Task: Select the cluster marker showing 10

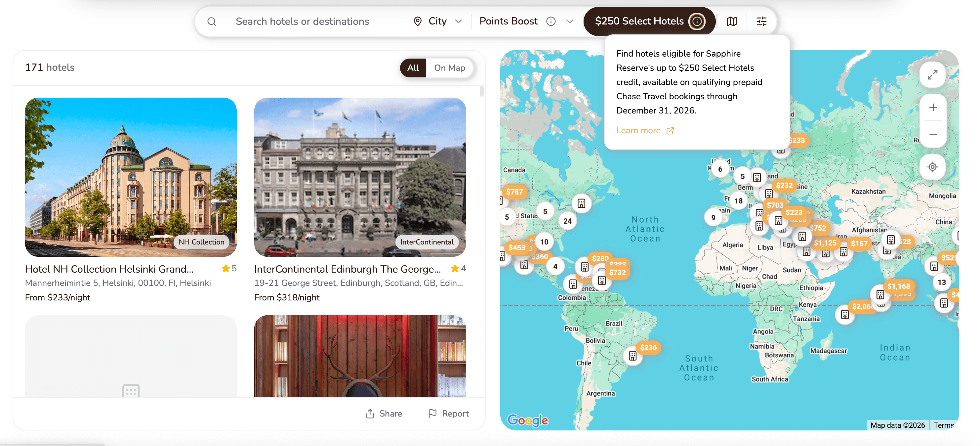Action: click(544, 242)
